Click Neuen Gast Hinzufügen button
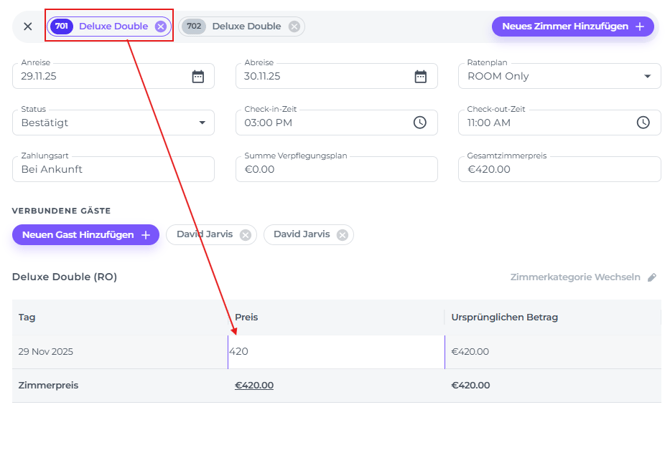 (86, 235)
